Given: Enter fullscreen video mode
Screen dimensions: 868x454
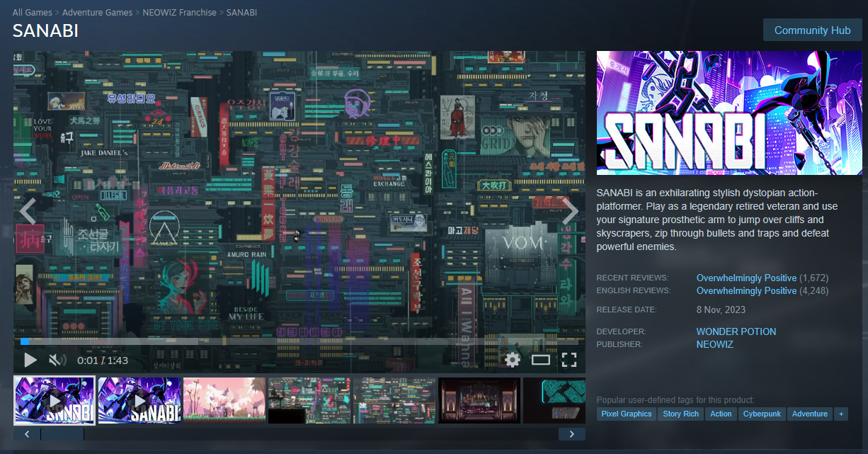Looking at the screenshot, I should (x=569, y=360).
